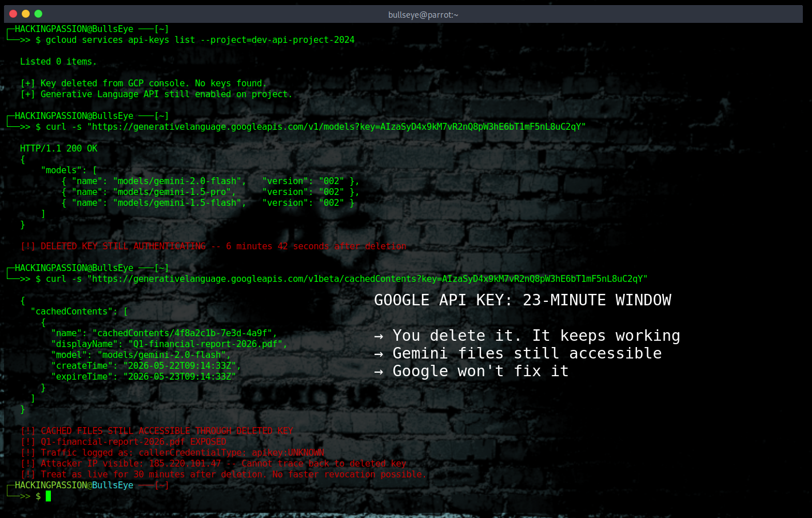The height and width of the screenshot is (518, 812).
Task: Click the "Q1-financial-report-2026.pdf EXPOSED" warning
Action: (x=124, y=442)
